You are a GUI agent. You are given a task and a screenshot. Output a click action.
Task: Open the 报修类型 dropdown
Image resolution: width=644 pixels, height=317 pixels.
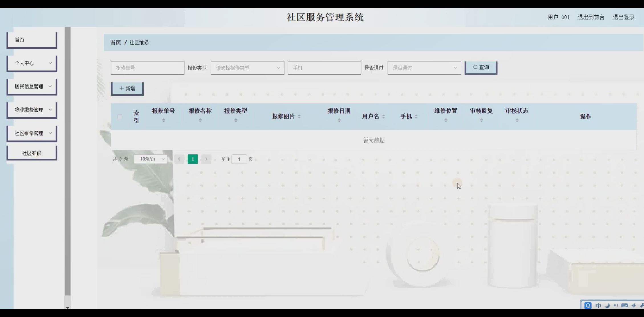(x=247, y=68)
